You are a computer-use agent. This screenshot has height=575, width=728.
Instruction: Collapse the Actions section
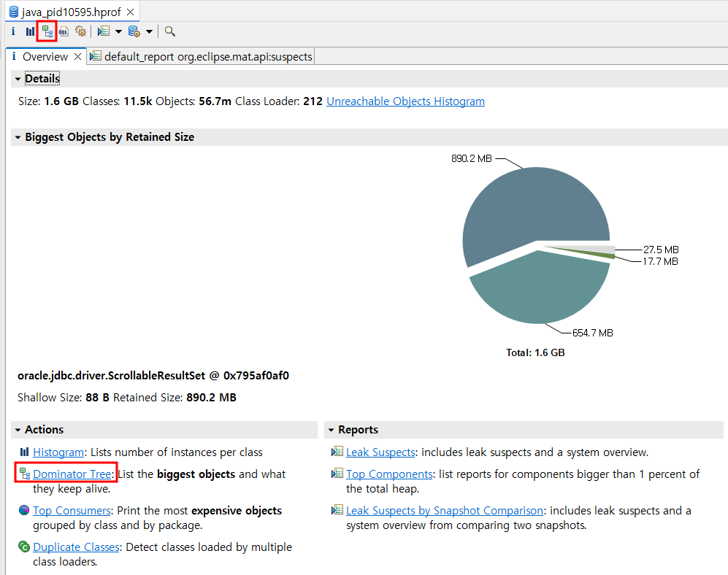point(18,430)
